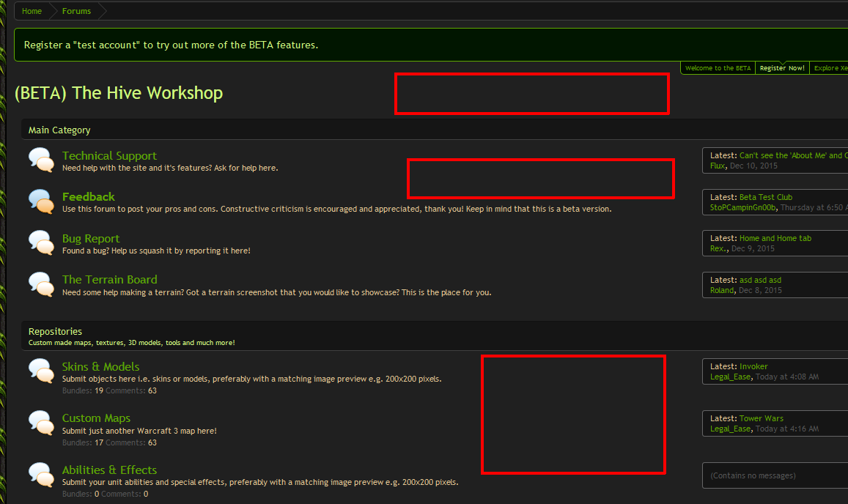Viewport: 848px width, 504px height.
Task: View Roland's user profile
Action: pyautogui.click(x=723, y=290)
